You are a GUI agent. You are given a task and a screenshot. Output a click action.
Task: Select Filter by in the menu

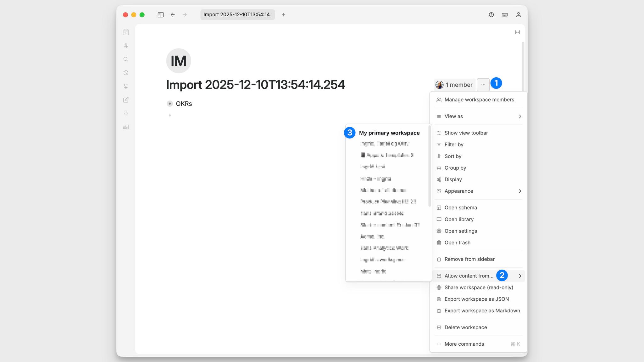(479, 145)
